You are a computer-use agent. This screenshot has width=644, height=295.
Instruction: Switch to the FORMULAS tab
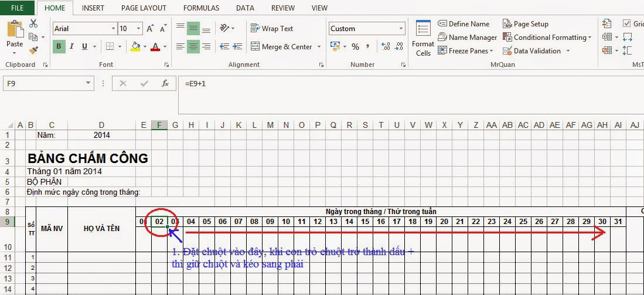coord(201,8)
